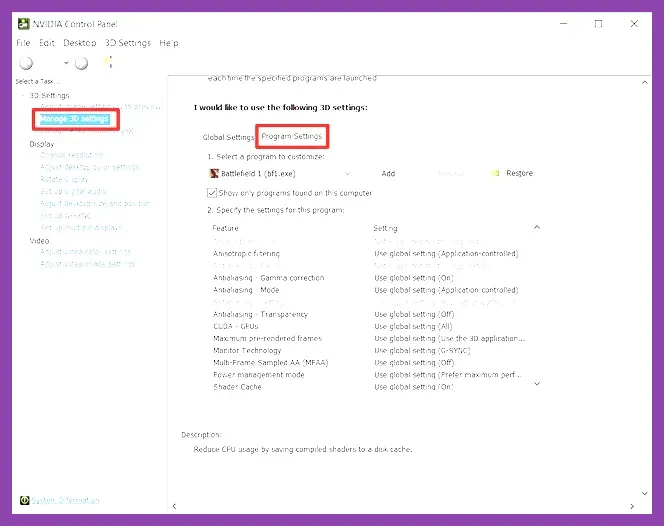Select Manage 3D settings in task tree
Image resolution: width=664 pixels, height=526 pixels.
75,119
